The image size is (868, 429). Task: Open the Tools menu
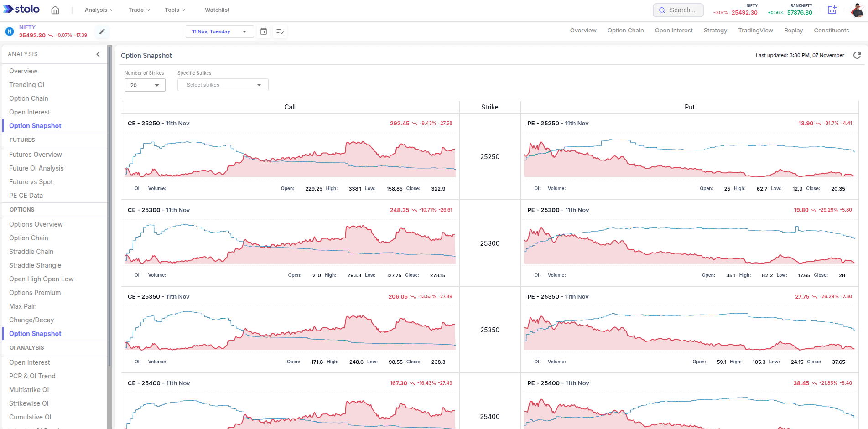(x=175, y=10)
